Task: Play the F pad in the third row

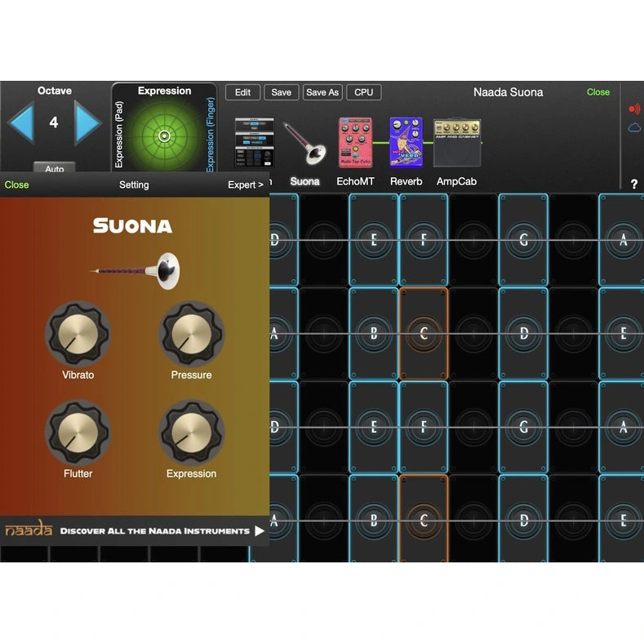Action: click(424, 427)
